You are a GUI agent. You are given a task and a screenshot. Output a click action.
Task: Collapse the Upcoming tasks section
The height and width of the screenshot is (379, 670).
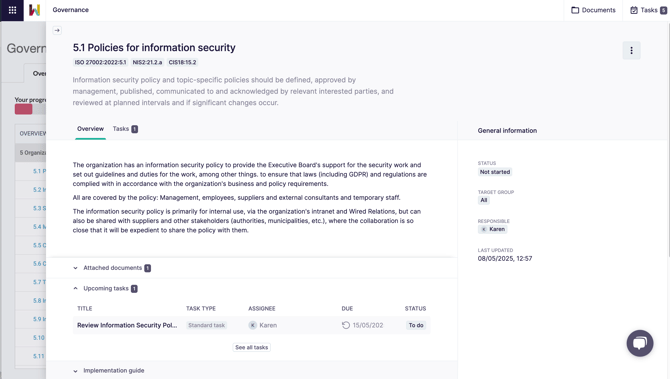click(105, 288)
